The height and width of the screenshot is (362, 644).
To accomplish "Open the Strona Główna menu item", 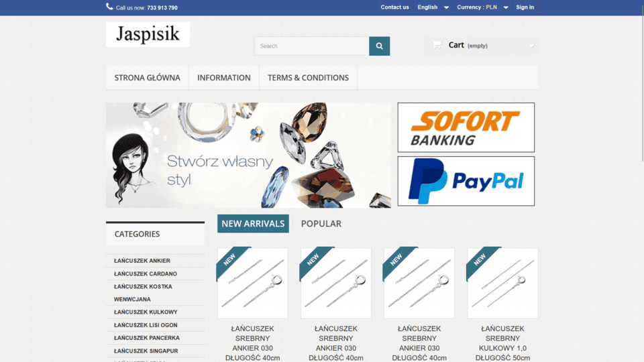I will click(147, 78).
